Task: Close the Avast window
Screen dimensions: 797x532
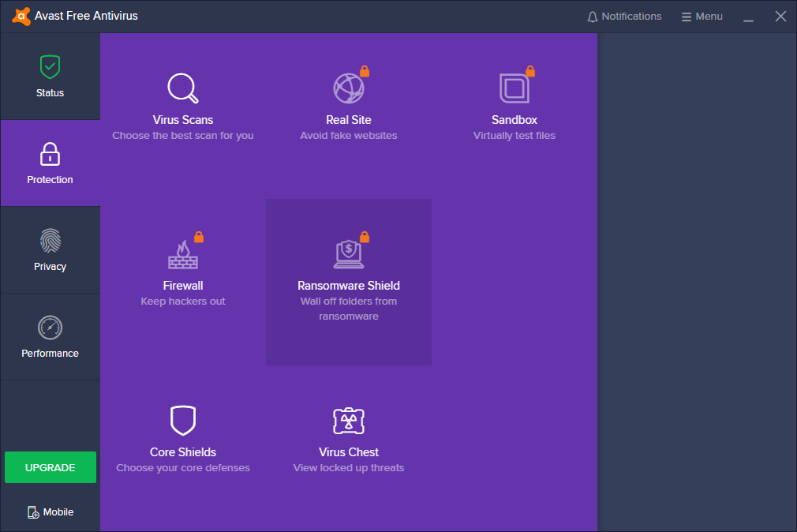Action: pyautogui.click(x=780, y=17)
